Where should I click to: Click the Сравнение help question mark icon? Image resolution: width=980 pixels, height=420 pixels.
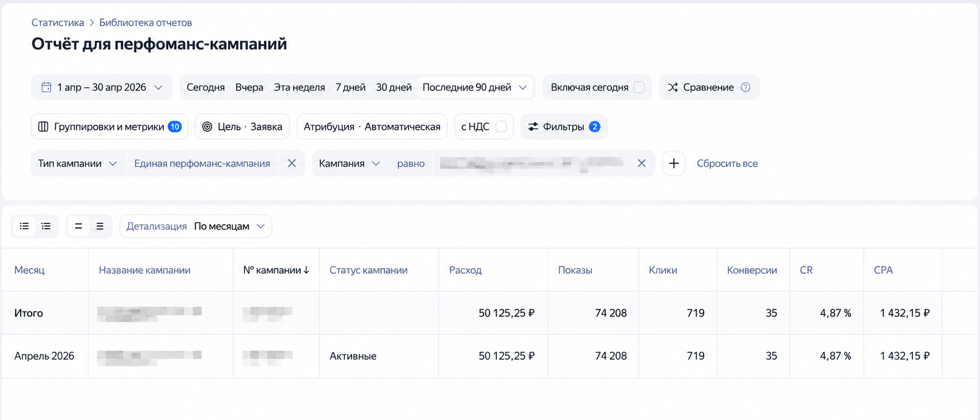pyautogui.click(x=746, y=87)
